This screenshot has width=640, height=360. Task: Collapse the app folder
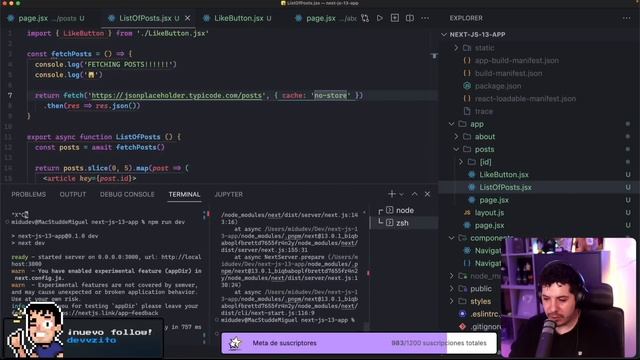click(476, 124)
